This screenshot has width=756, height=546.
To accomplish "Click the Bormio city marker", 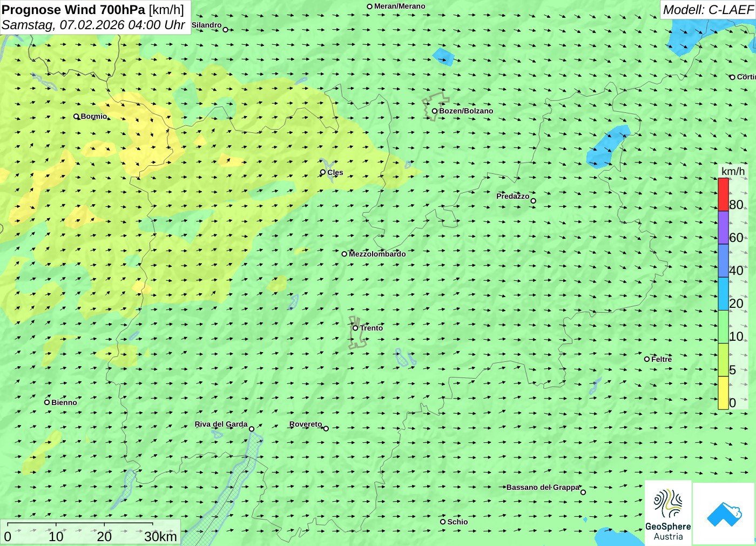I will pos(76,116).
